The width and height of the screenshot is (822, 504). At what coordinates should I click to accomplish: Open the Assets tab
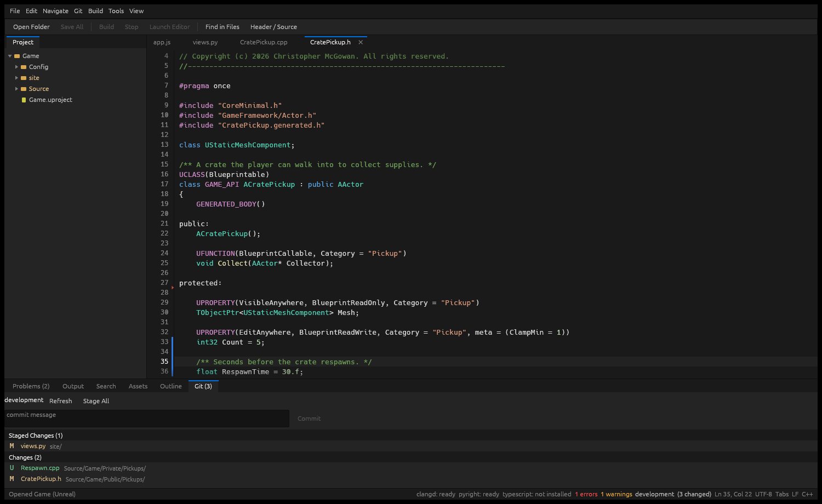[x=138, y=386]
